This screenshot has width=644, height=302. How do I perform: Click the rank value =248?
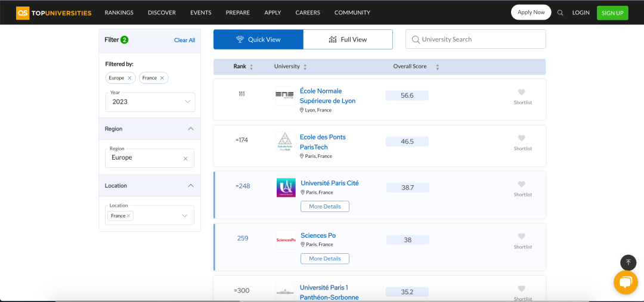[x=243, y=186]
